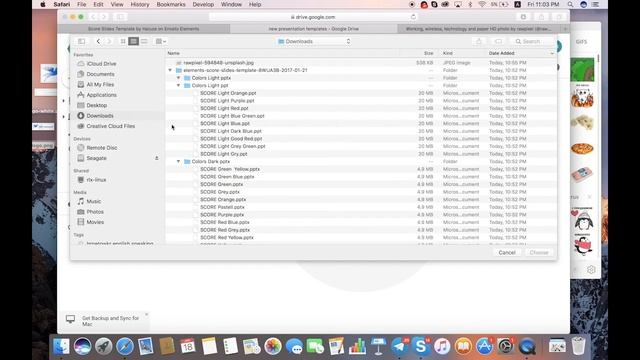The width and height of the screenshot is (640, 360).
Task: Select iCloud Drive in sidebar
Action: pyautogui.click(x=101, y=64)
